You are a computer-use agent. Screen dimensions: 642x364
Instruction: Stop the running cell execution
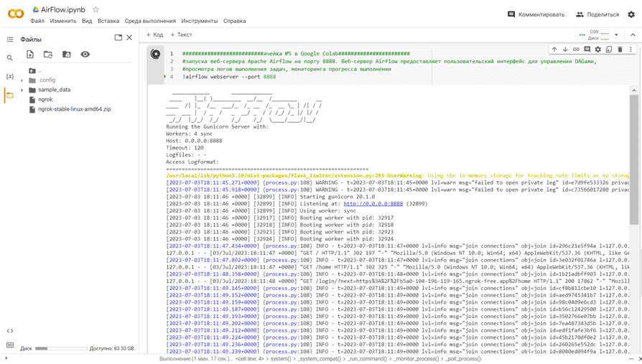point(156,54)
